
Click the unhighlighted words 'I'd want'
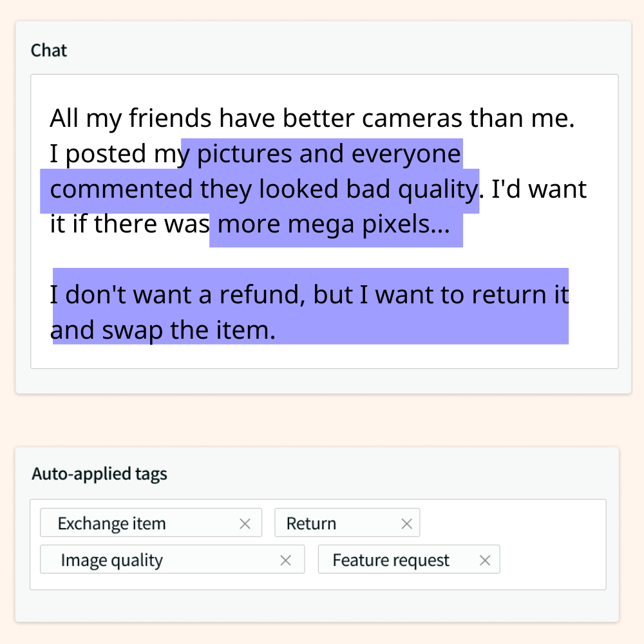pyautogui.click(x=538, y=189)
